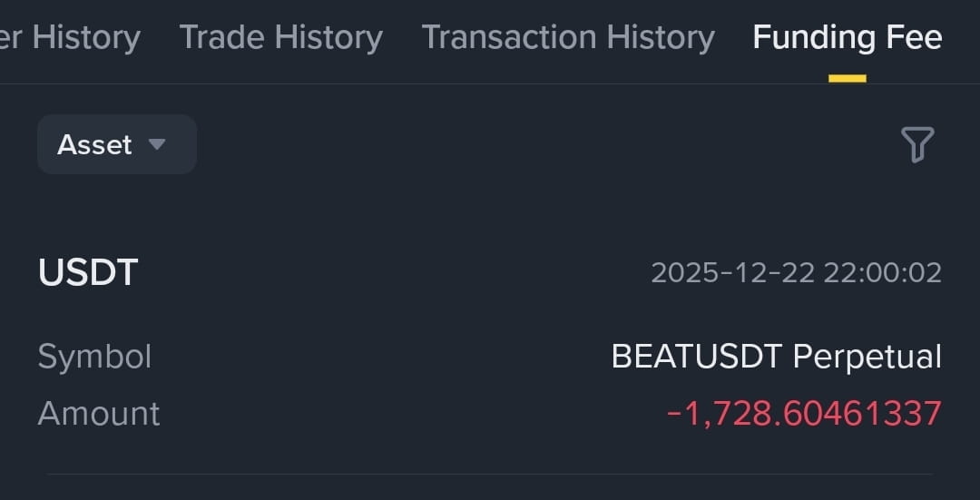Click the word Trade in the tab bar

click(x=222, y=37)
